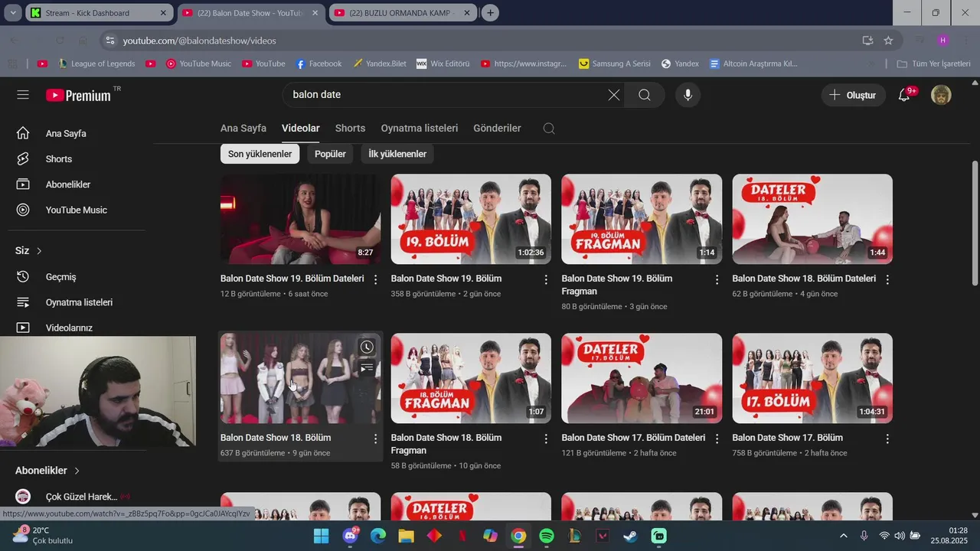Viewport: 980px width, 551px height.
Task: Open Discord from the taskbar
Action: pos(351,536)
